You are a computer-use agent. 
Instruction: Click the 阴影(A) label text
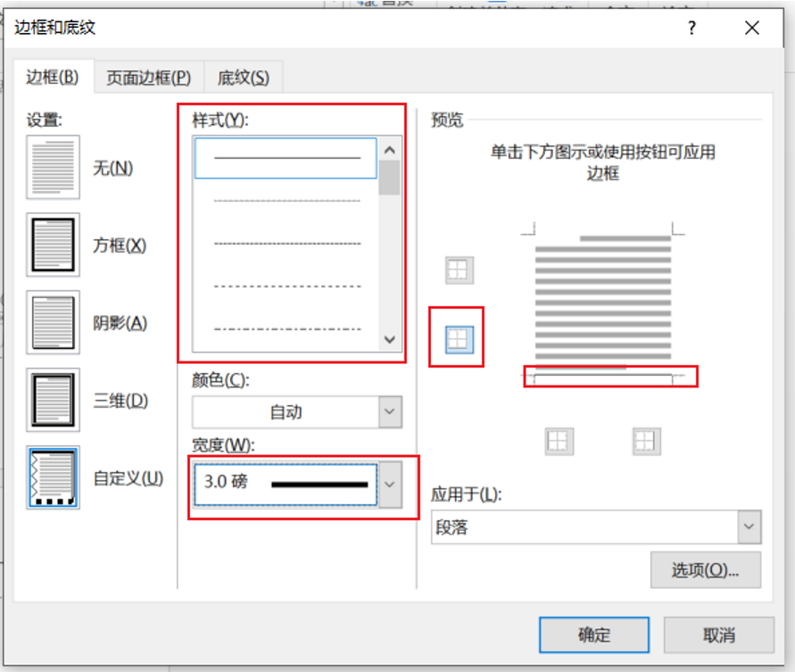(x=120, y=323)
